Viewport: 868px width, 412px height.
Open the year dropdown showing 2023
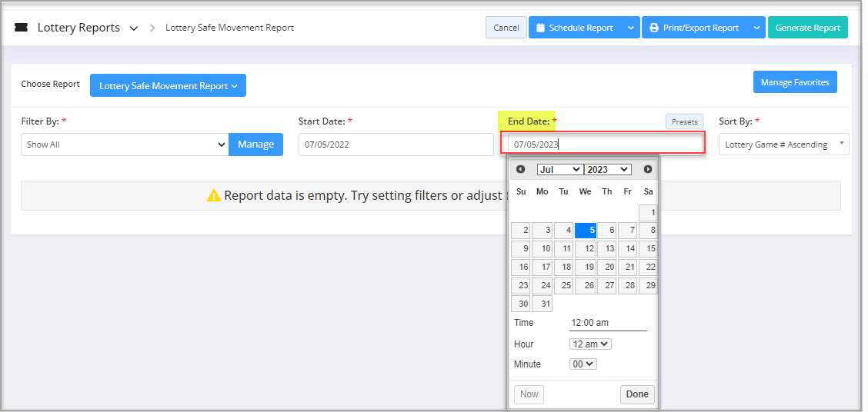[607, 169]
